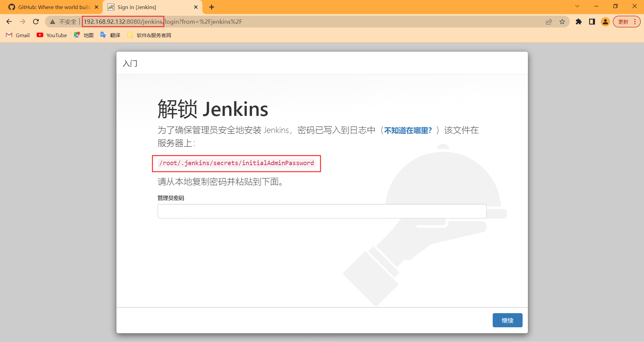Close the Chrome window
This screenshot has height=342, width=644.
point(635,6)
